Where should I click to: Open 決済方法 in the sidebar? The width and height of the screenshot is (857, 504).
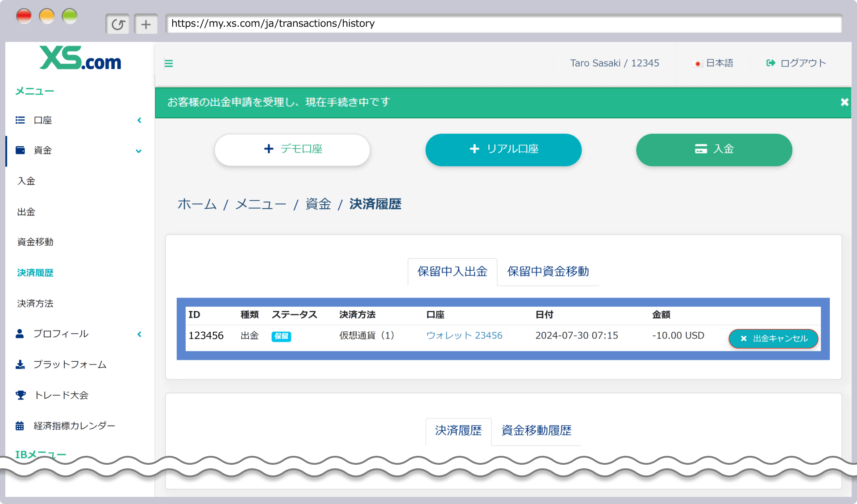pos(35,303)
